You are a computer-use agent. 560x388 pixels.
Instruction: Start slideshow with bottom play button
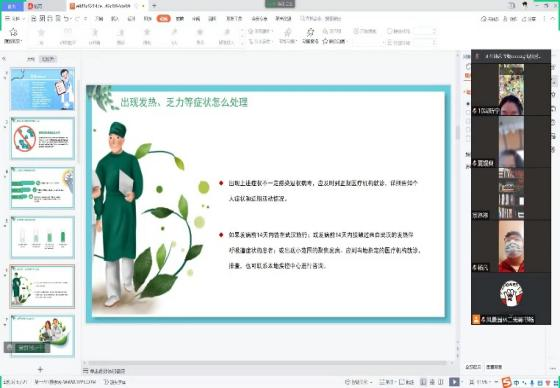454,382
